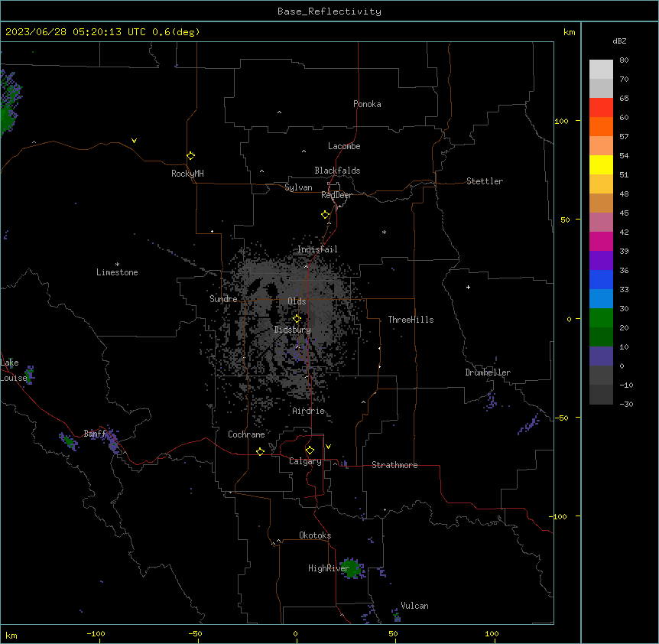Click the yellow v marker northwest of RockyMH
The width and height of the screenshot is (659, 644).
tap(134, 141)
